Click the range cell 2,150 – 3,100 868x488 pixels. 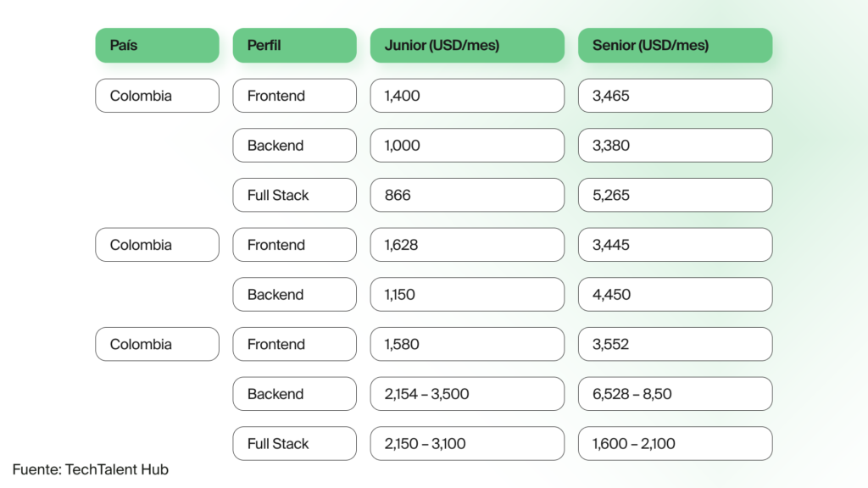467,444
